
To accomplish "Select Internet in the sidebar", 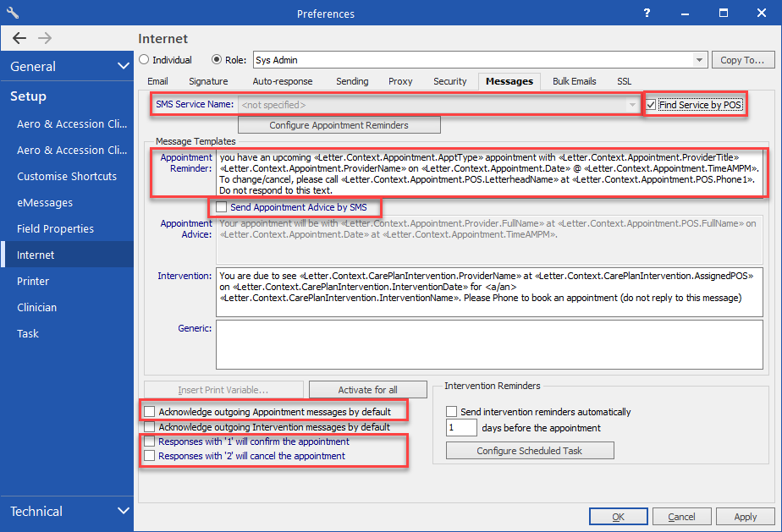I will tap(67, 255).
